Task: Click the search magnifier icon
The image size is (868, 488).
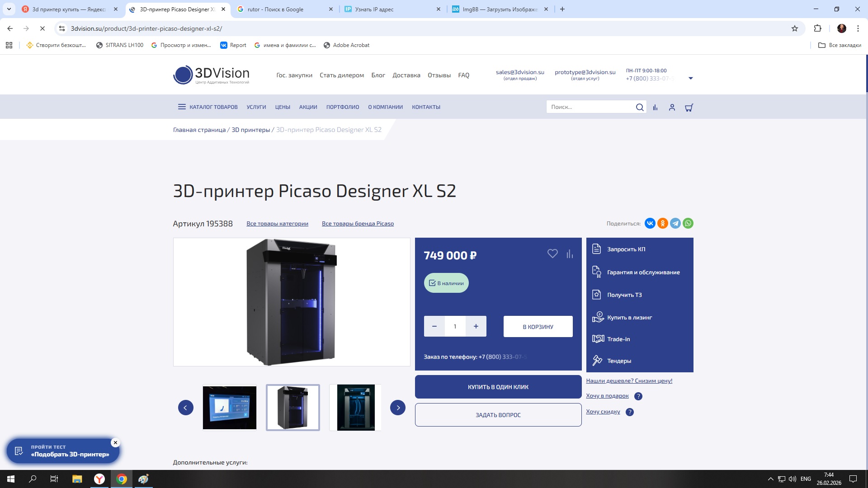Action: pos(639,107)
